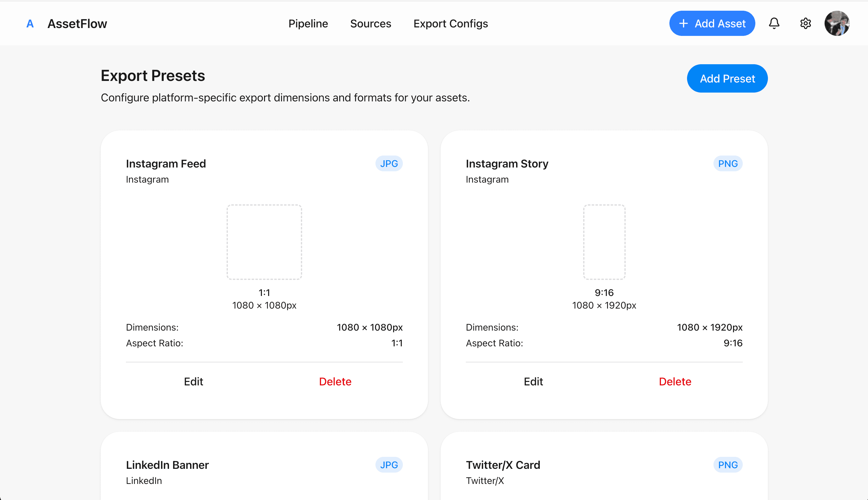Click the Twitter/X platform label
868x500 pixels.
click(485, 480)
